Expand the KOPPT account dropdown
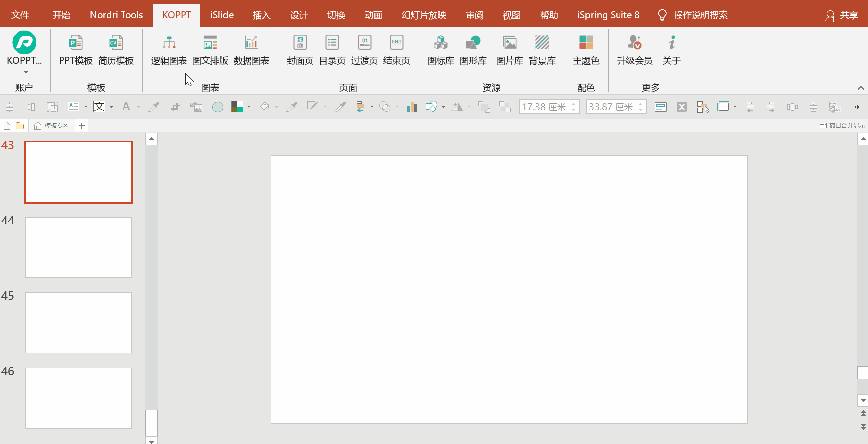868x444 pixels. coord(24,72)
